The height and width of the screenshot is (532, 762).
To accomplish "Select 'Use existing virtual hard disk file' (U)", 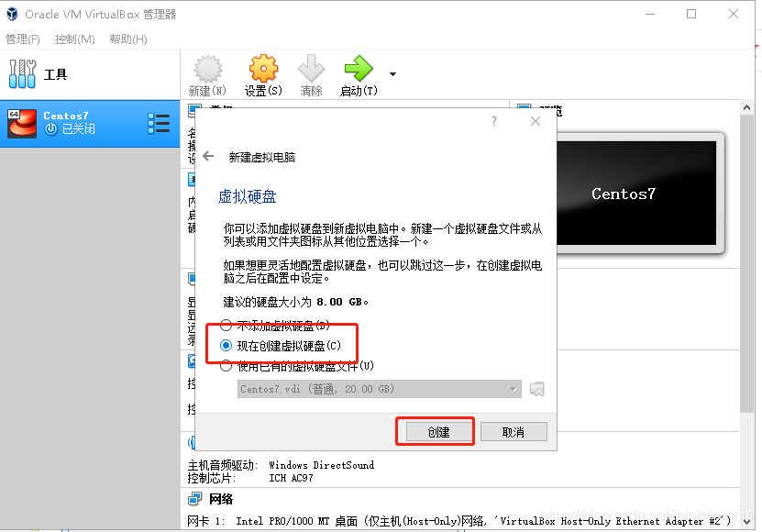I will (x=226, y=366).
